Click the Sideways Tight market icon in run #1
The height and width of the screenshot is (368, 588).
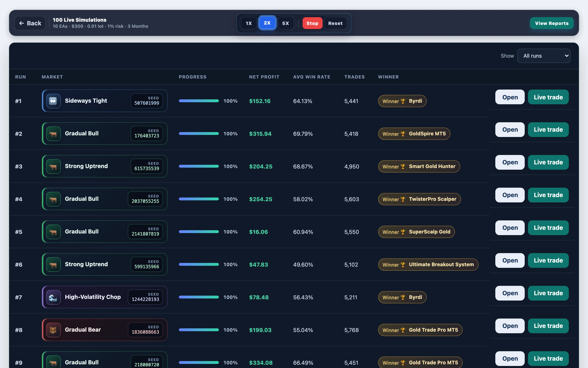[53, 101]
